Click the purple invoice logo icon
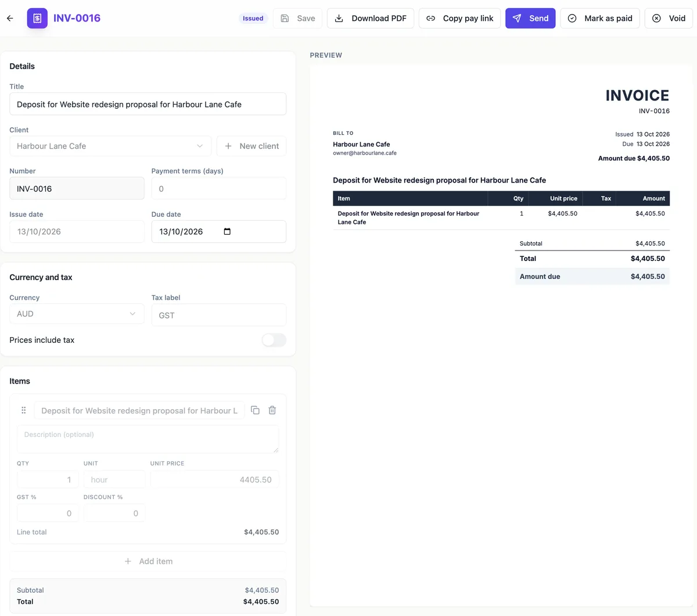This screenshot has height=616, width=697. 37,18
